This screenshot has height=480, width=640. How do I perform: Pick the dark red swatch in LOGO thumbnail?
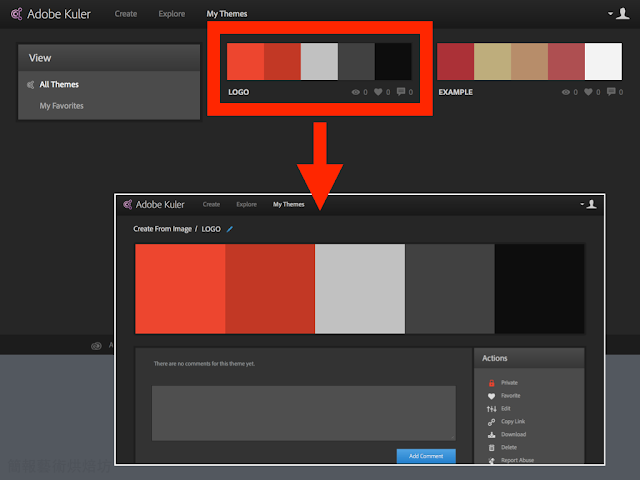282,62
